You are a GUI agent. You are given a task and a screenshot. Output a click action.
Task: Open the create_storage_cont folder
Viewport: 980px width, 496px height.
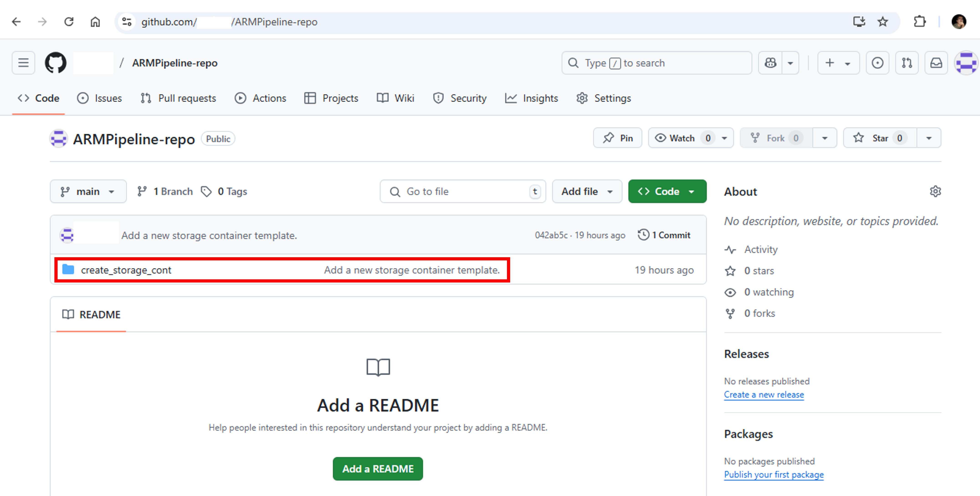[126, 270]
